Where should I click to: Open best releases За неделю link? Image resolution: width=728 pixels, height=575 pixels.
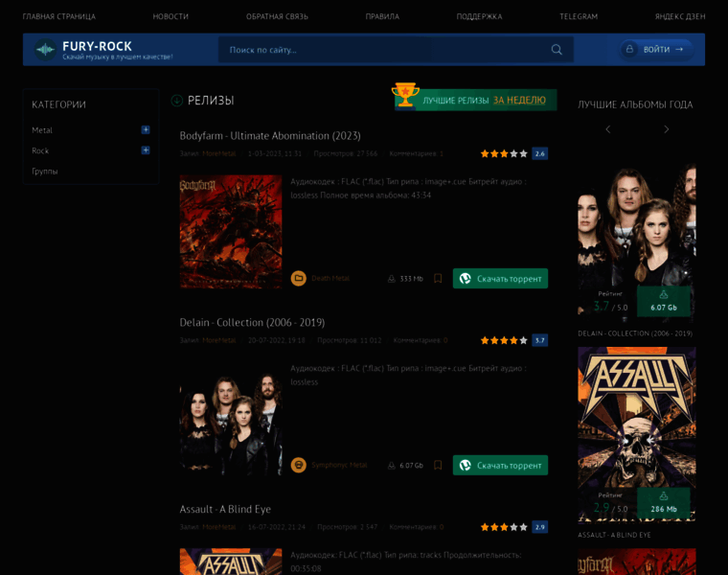point(519,100)
